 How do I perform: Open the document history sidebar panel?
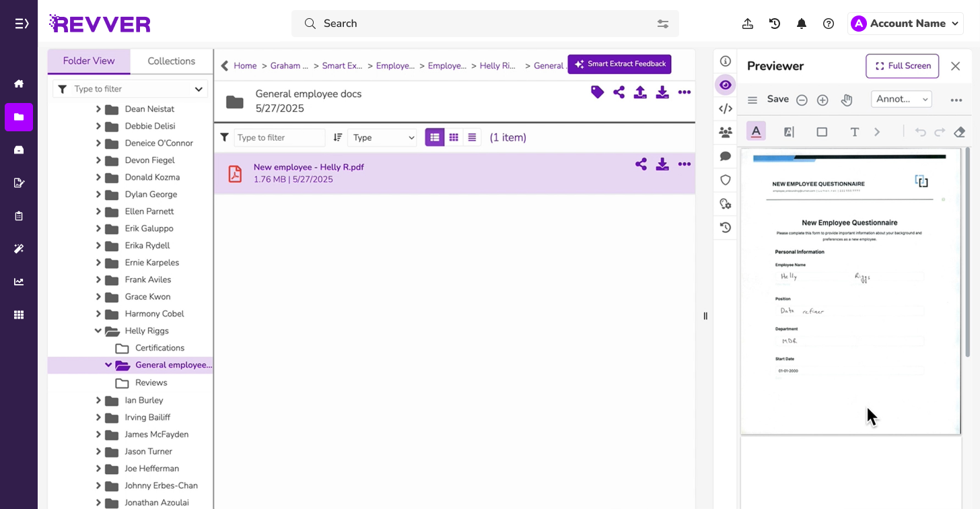(x=725, y=227)
